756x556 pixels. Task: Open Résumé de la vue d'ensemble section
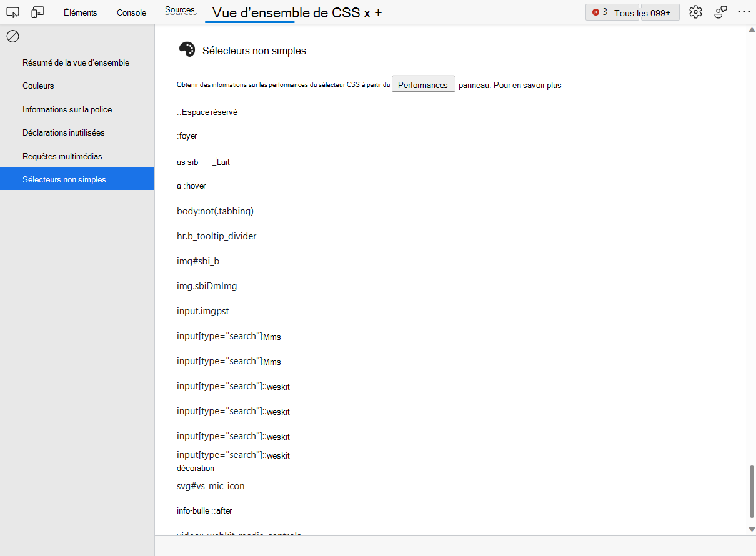tap(77, 62)
